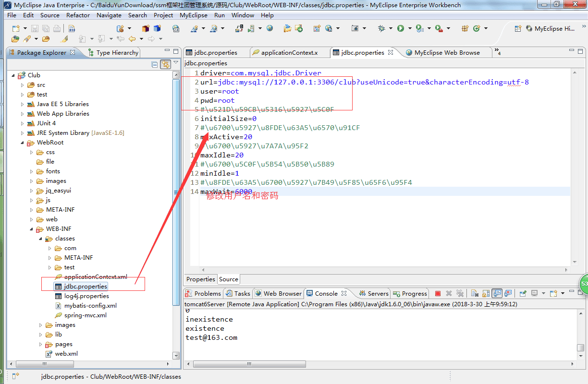Collapse the WebRoot folder in tree

coord(23,143)
